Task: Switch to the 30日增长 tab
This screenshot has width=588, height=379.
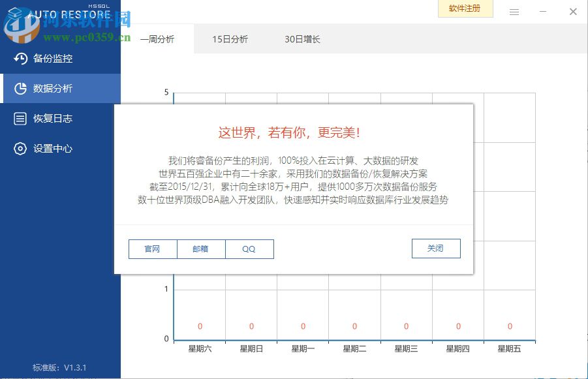Action: (x=302, y=38)
